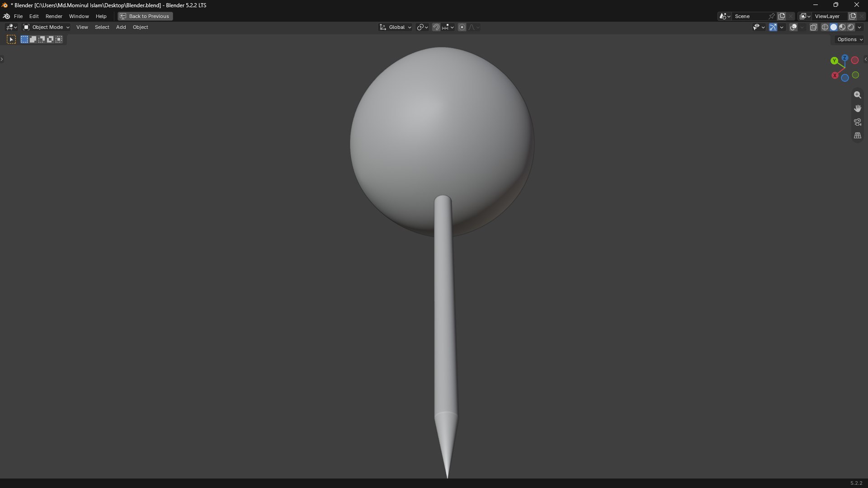
Task: Toggle viewport gizmos display
Action: 773,27
